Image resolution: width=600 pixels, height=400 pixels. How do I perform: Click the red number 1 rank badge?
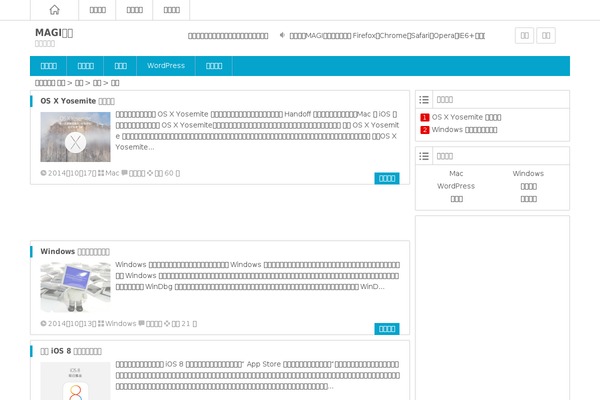425,118
